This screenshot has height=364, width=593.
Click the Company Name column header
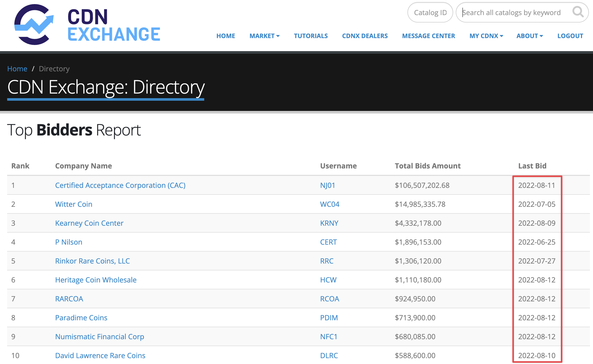click(x=84, y=166)
